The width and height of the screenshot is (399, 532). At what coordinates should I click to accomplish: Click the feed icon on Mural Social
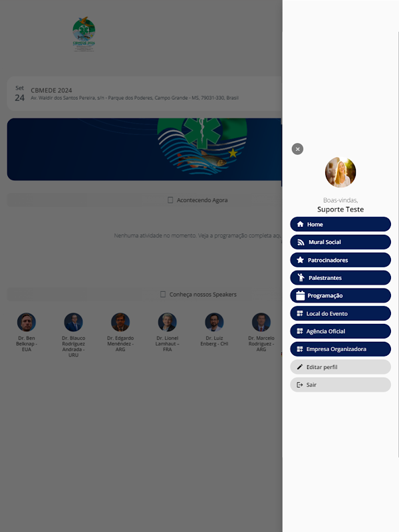[x=301, y=242]
